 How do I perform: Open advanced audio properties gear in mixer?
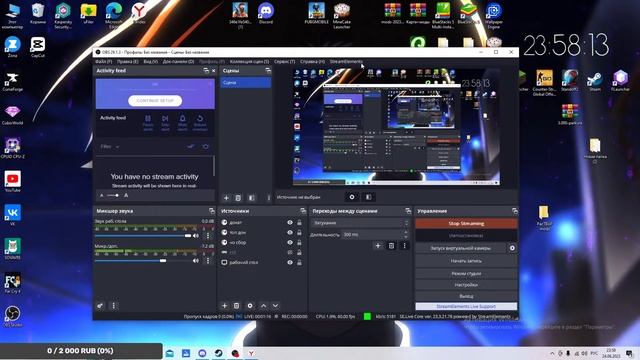point(100,305)
